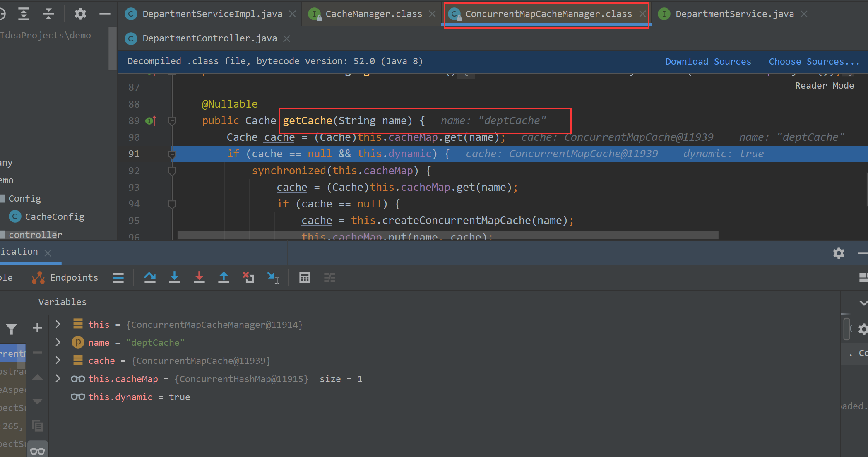Expand the Variables panel dropdown chevron
Screen dimensions: 868x457
click(863, 303)
